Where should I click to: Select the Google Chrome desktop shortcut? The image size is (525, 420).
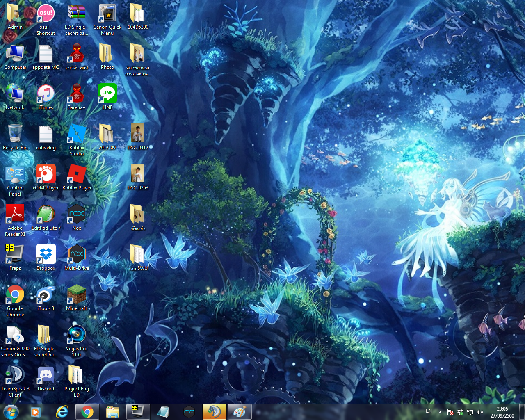click(x=15, y=301)
